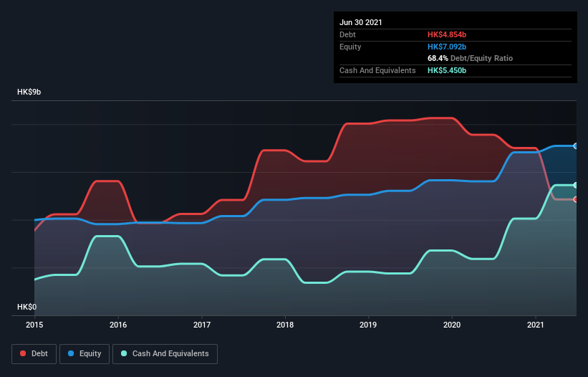Click the Equity label in tooltip
Screen dimensions: 588x377
coord(350,47)
